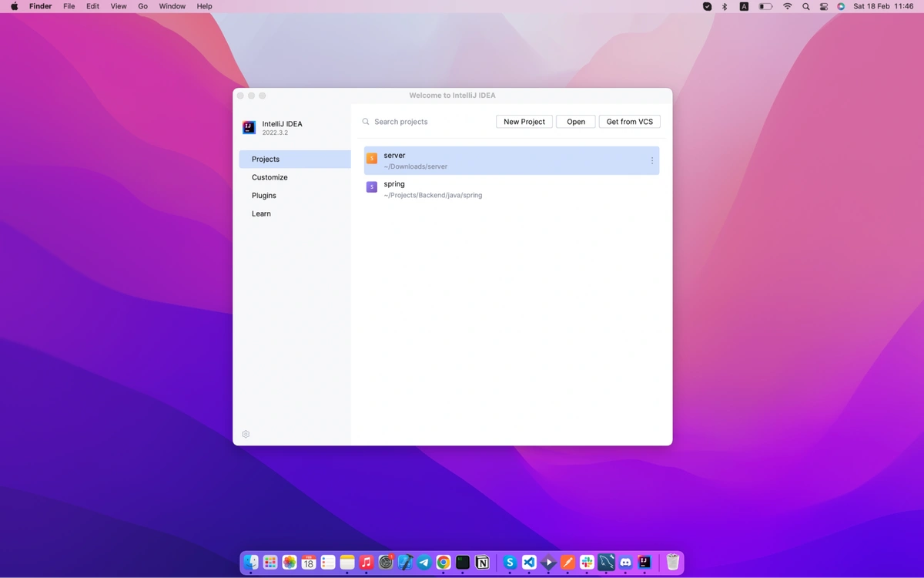Open Telegram from the dock
This screenshot has width=924, height=578.
(424, 563)
